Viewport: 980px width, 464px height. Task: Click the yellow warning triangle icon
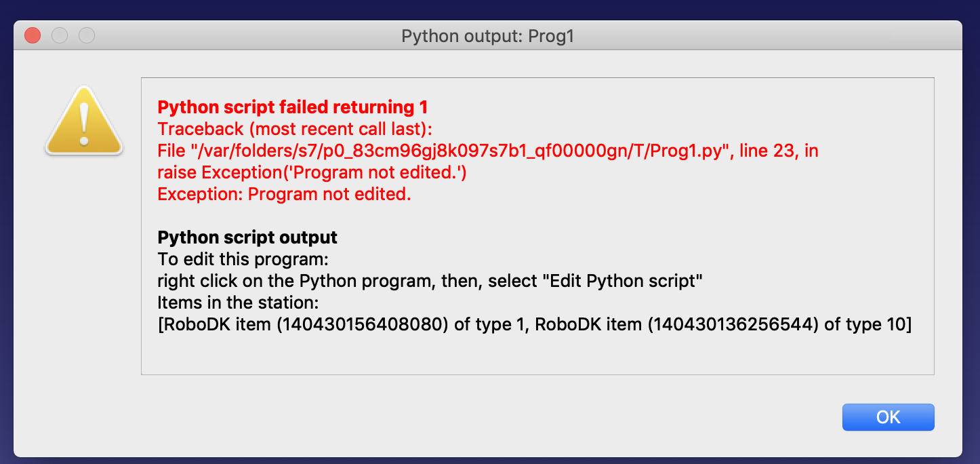tap(84, 121)
